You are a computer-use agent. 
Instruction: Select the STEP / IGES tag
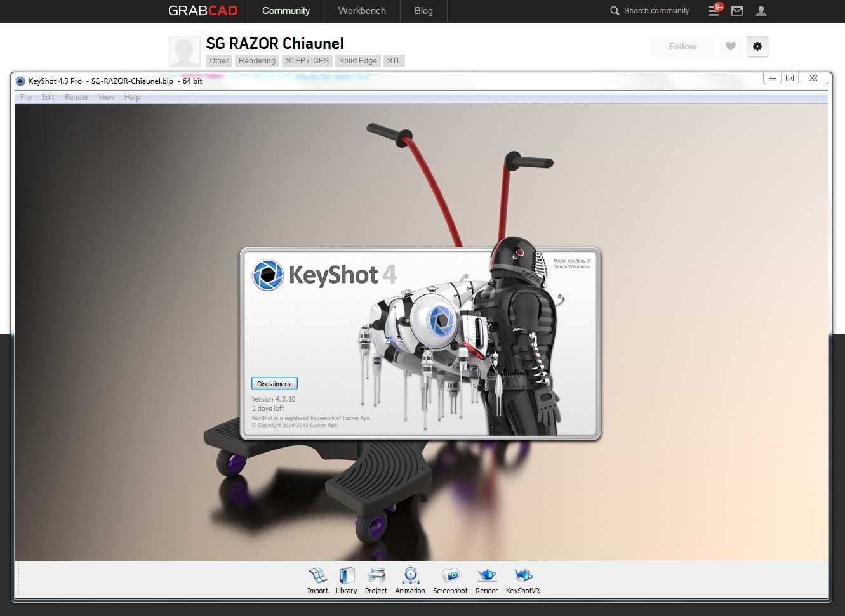307,61
